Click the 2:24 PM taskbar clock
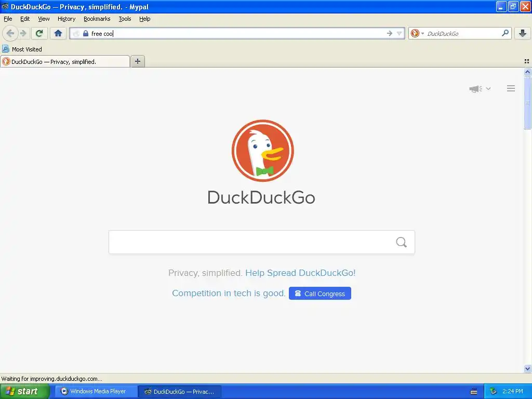532x399 pixels. pyautogui.click(x=513, y=391)
